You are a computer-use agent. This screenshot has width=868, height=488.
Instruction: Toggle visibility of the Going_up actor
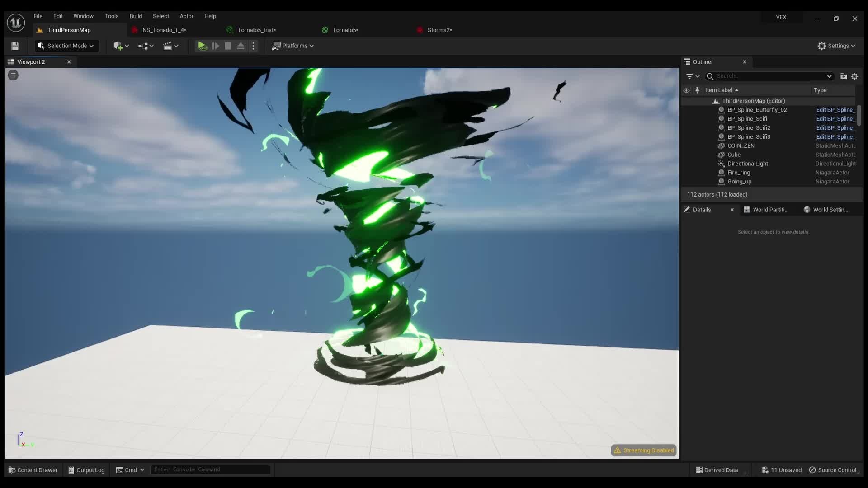tap(687, 182)
